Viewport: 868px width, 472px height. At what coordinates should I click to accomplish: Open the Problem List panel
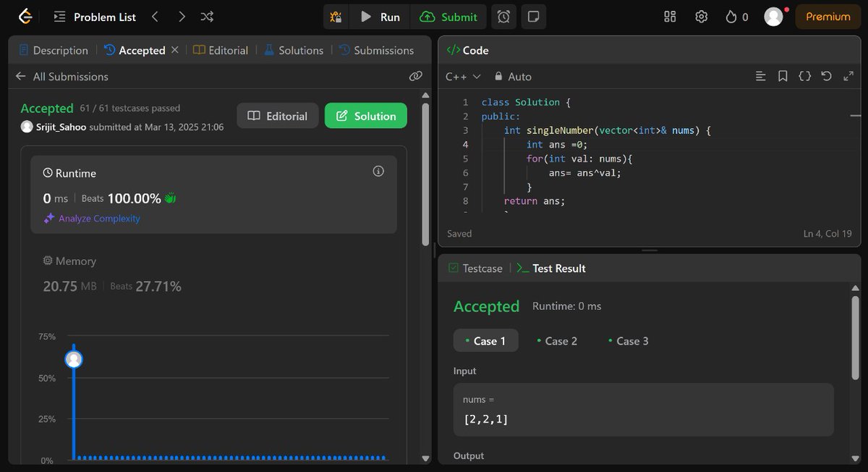[x=96, y=17]
